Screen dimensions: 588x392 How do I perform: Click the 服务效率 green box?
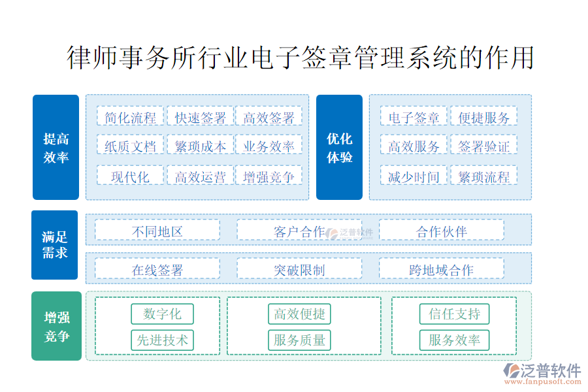point(454,340)
